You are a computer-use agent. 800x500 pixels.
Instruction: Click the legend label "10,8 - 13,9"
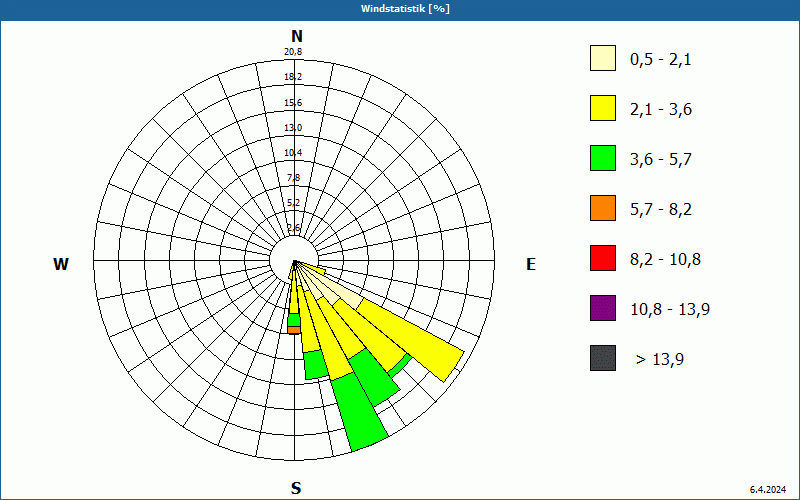click(x=670, y=310)
